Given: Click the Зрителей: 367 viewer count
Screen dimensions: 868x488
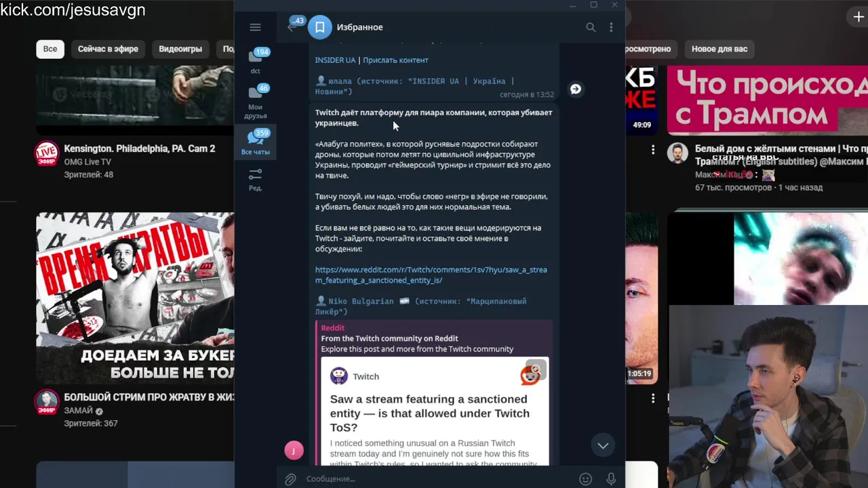Looking at the screenshot, I should [x=91, y=424].
